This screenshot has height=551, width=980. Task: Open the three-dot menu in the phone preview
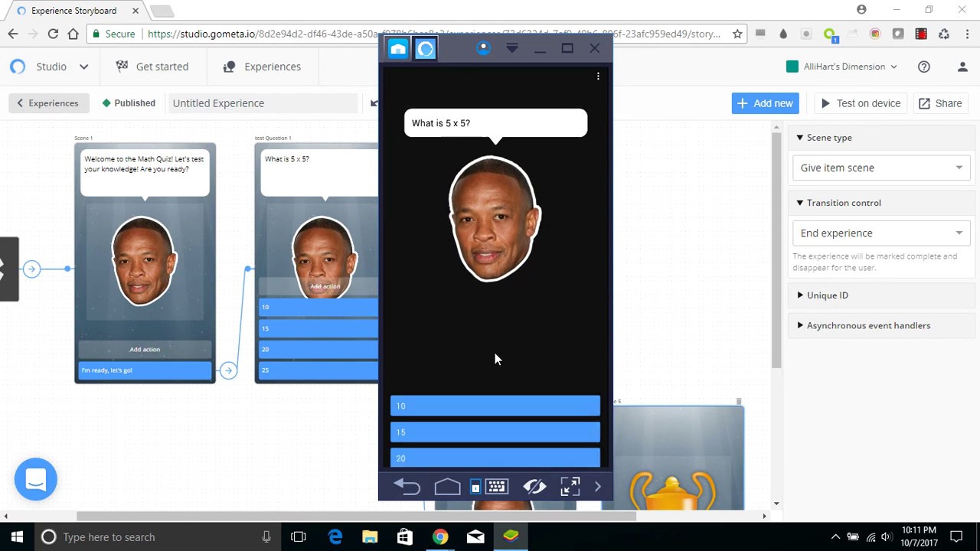click(x=598, y=77)
